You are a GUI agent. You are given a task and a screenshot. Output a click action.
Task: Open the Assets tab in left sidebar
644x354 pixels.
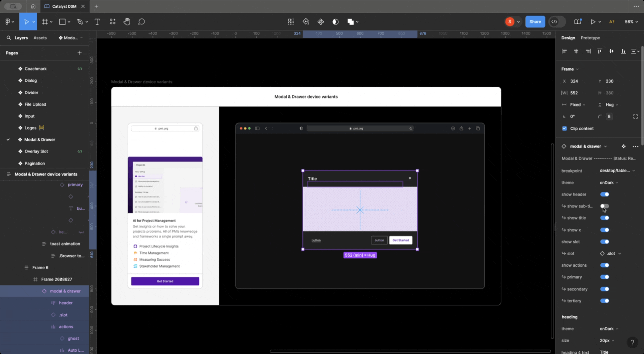[x=40, y=38]
